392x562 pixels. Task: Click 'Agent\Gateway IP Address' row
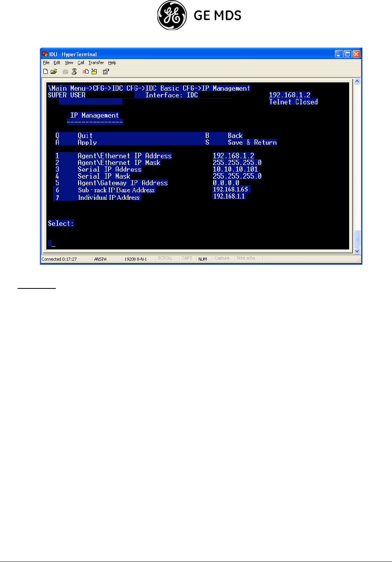click(x=123, y=183)
